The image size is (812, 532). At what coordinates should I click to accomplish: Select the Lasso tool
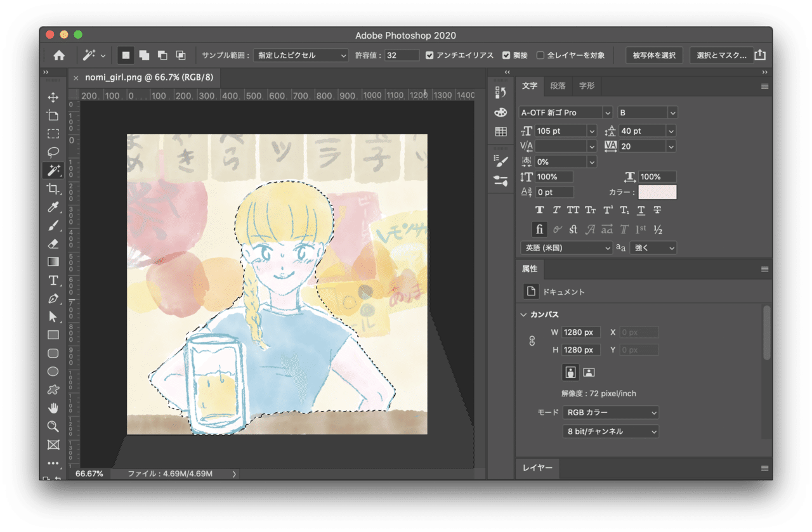click(53, 152)
